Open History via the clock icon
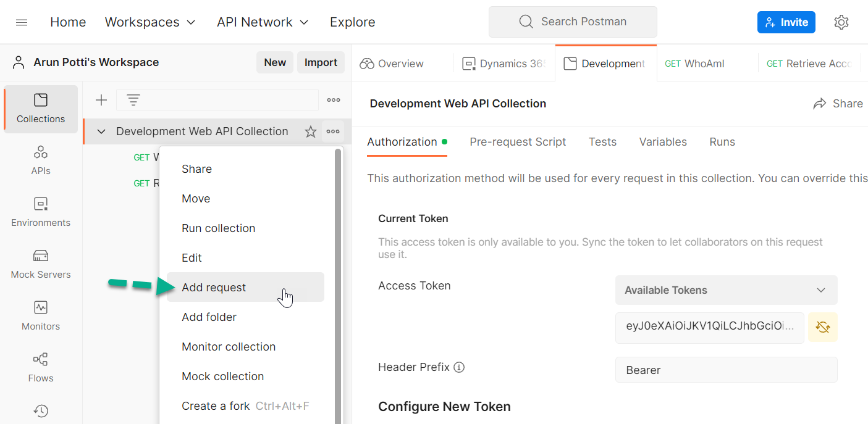868x424 pixels. pos(40,410)
